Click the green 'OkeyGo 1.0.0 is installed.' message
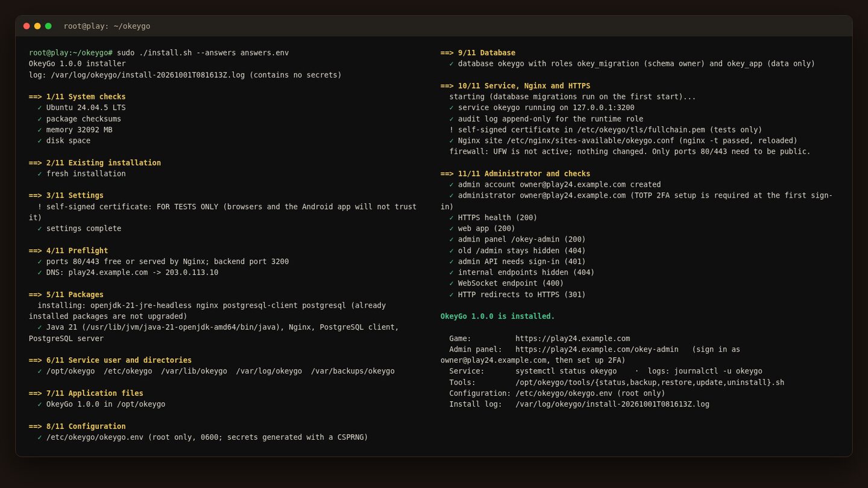The width and height of the screenshot is (868, 488). pos(498,316)
